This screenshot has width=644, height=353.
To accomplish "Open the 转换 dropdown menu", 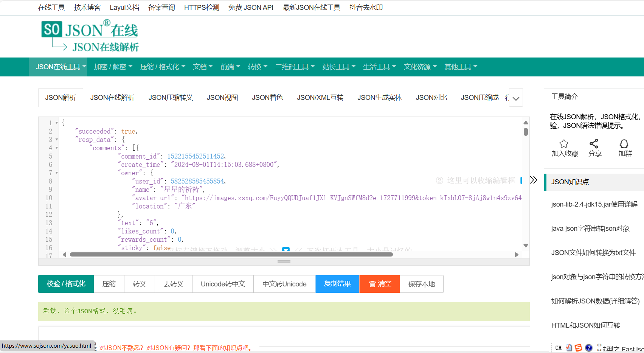I will (x=258, y=67).
